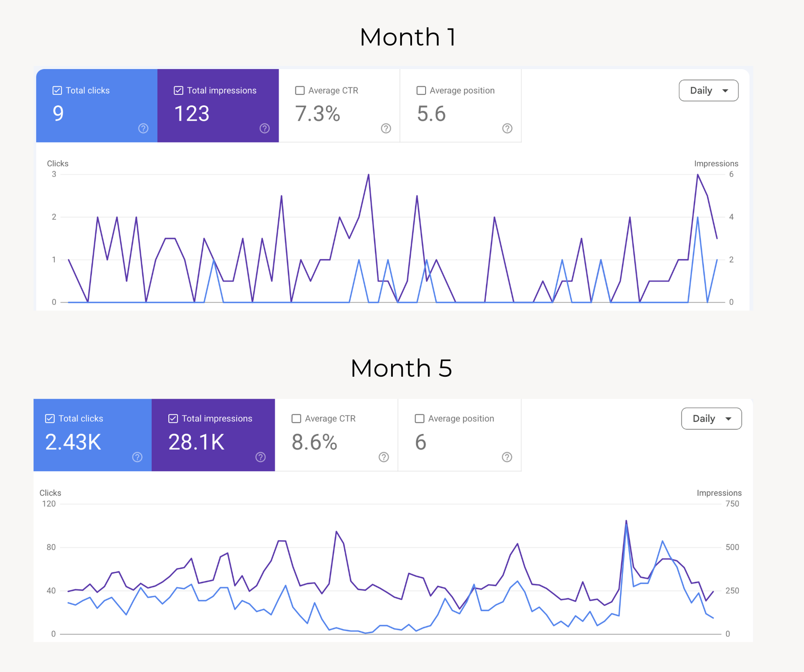Enable Average CTR checkbox in Month 5

point(296,419)
